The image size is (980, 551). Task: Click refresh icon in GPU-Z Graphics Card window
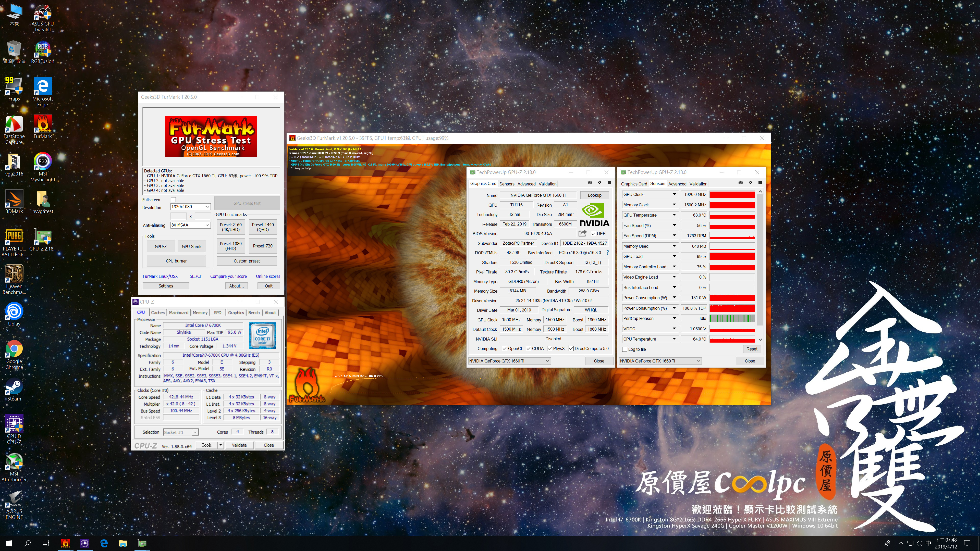(599, 183)
